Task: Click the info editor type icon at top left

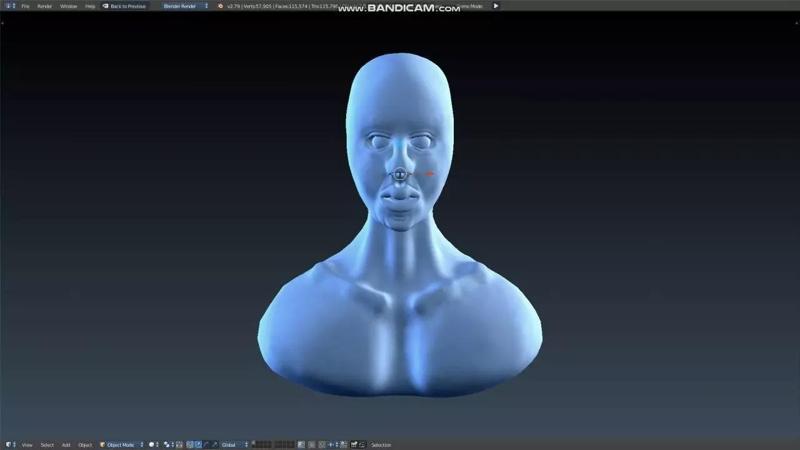Action: tap(10, 6)
